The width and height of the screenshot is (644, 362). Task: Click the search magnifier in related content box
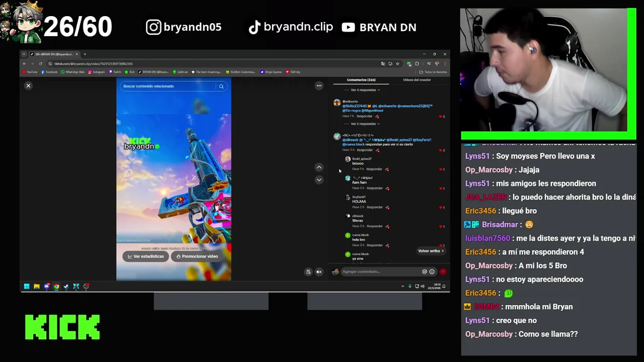coord(221,86)
